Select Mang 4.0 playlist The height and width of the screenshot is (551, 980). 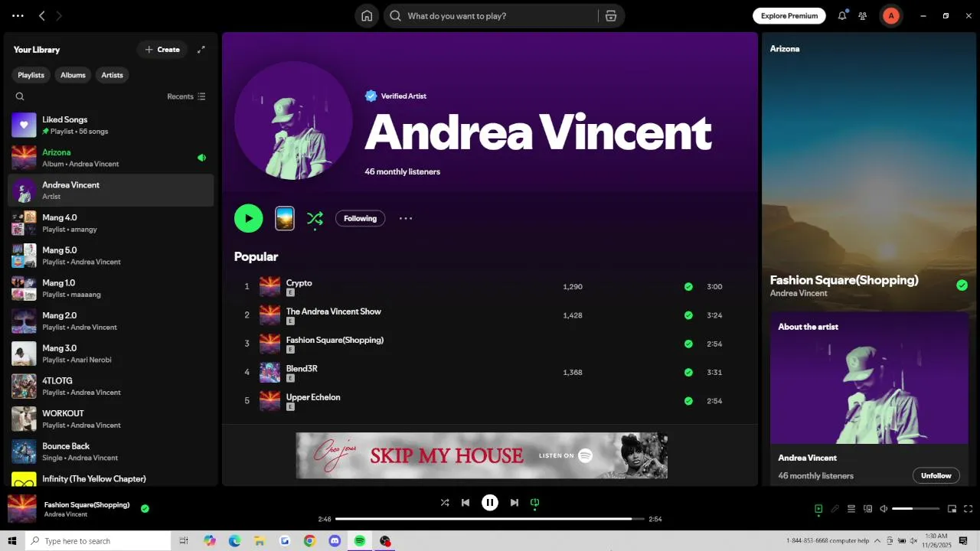[x=111, y=223]
